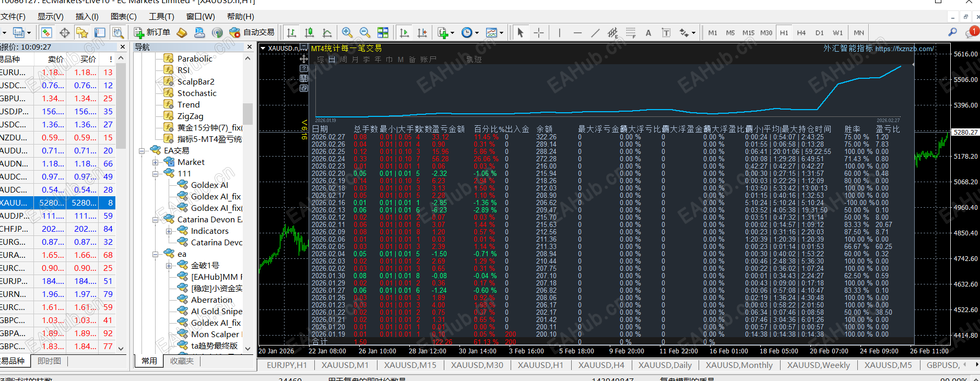The image size is (980, 381).
Task: Open the MetaEditor yellow book icon
Action: click(x=182, y=32)
